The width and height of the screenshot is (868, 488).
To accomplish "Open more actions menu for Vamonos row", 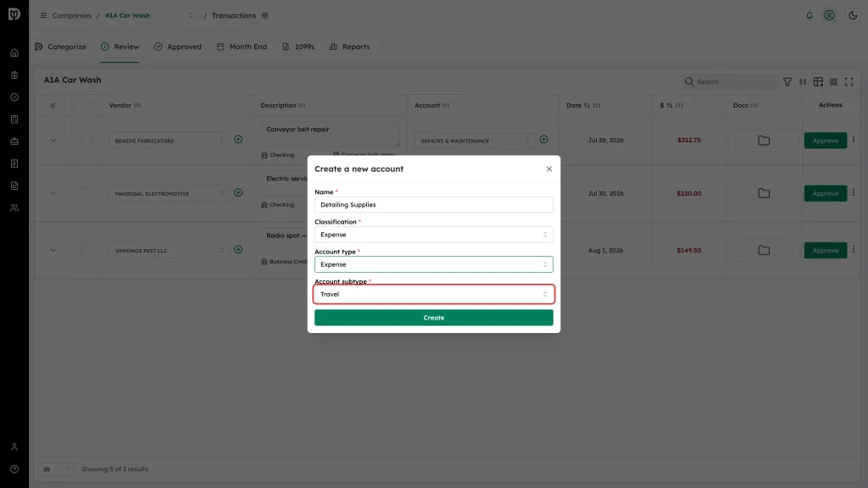I will tap(853, 250).
